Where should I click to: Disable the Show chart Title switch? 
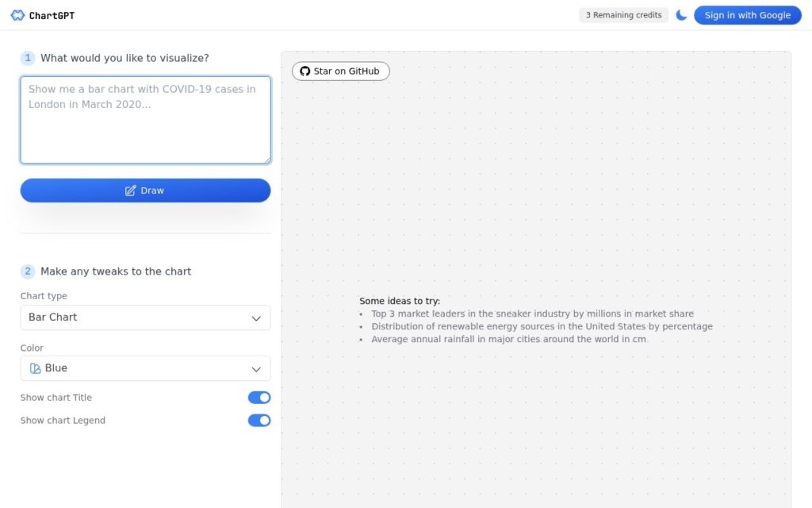259,398
